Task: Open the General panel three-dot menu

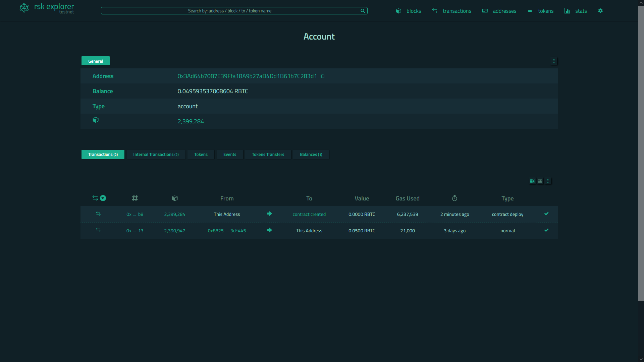Action: (554, 61)
